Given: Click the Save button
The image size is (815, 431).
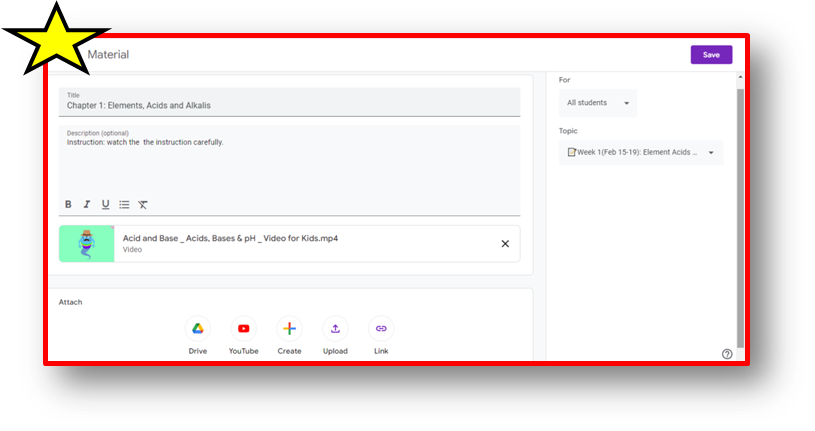Looking at the screenshot, I should tap(711, 55).
